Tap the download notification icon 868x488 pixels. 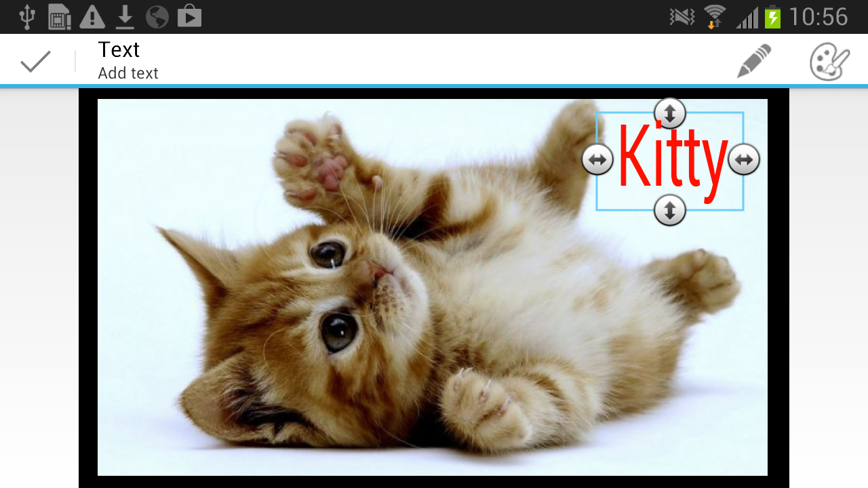coord(125,17)
